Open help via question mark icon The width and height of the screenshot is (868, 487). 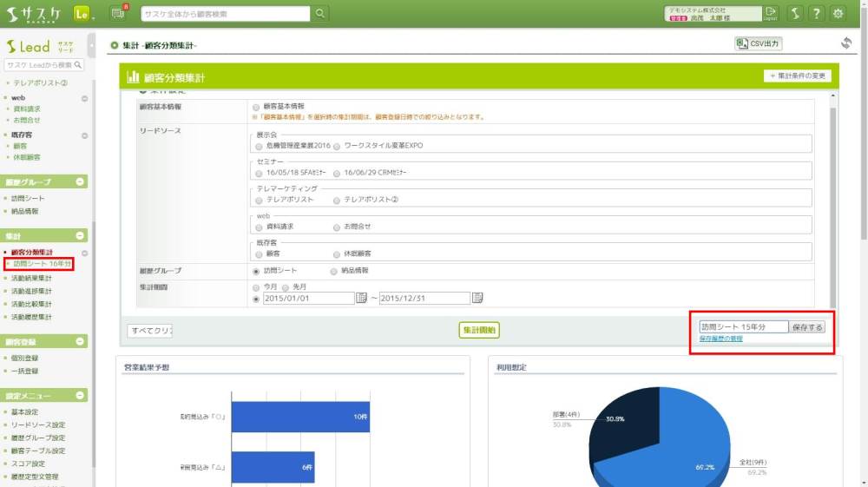click(817, 13)
